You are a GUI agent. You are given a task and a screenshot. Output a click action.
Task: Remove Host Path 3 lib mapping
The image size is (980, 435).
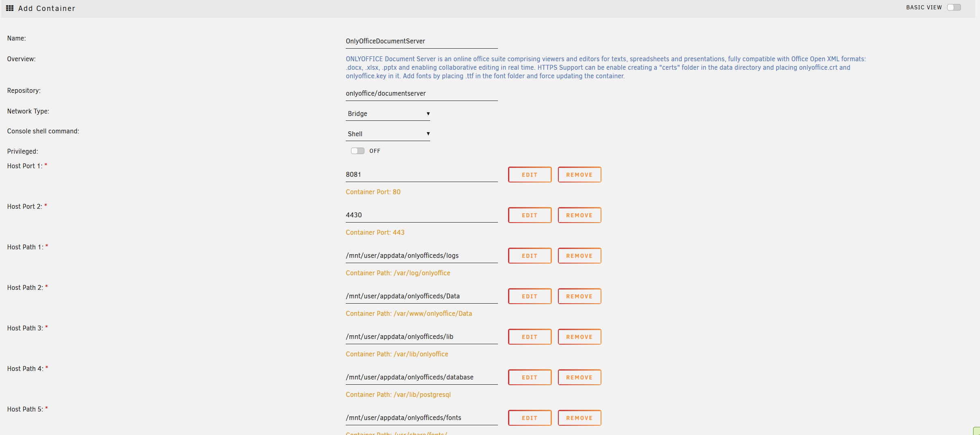point(579,337)
